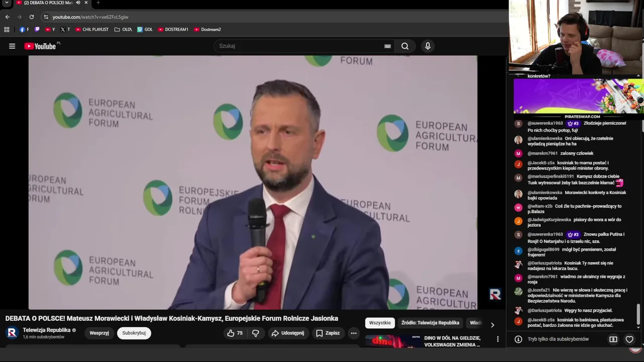Image resolution: width=644 pixels, height=362 pixels.
Task: Click the address bar URL
Action: pos(91,17)
